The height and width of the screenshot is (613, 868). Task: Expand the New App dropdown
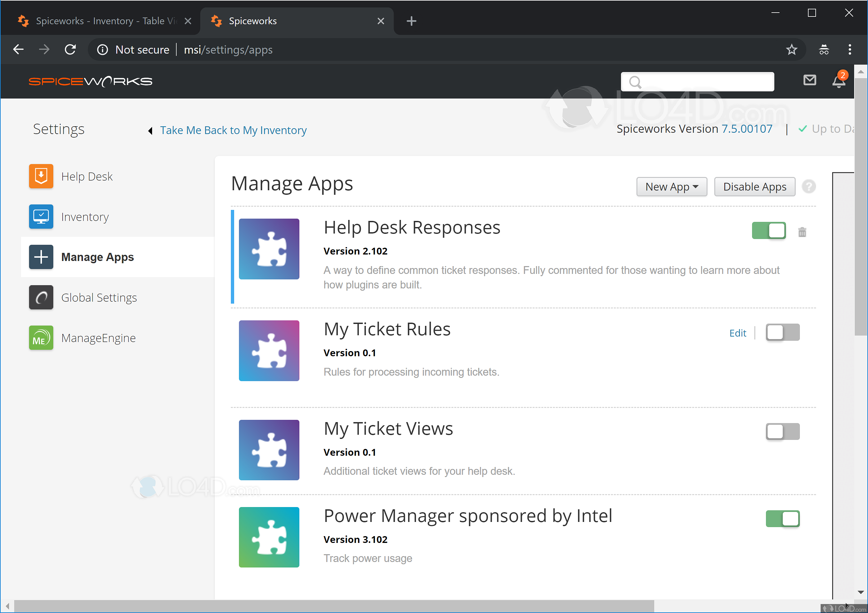(671, 187)
